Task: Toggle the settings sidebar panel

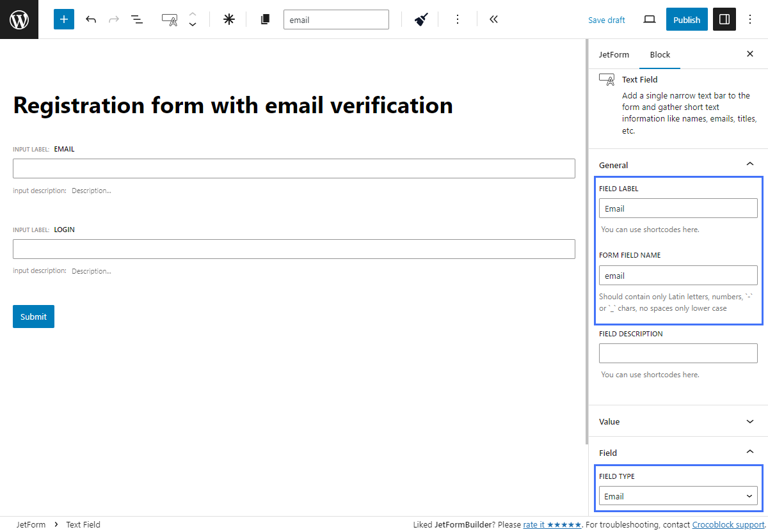Action: [x=724, y=19]
